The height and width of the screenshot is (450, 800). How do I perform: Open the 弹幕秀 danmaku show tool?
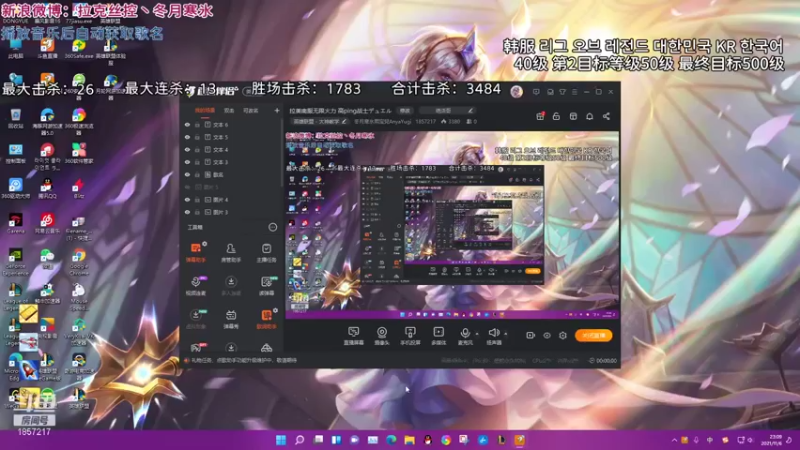(231, 319)
